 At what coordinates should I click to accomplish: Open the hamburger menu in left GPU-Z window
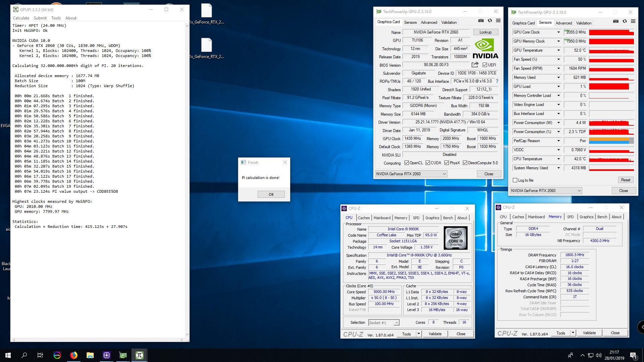(498, 20)
